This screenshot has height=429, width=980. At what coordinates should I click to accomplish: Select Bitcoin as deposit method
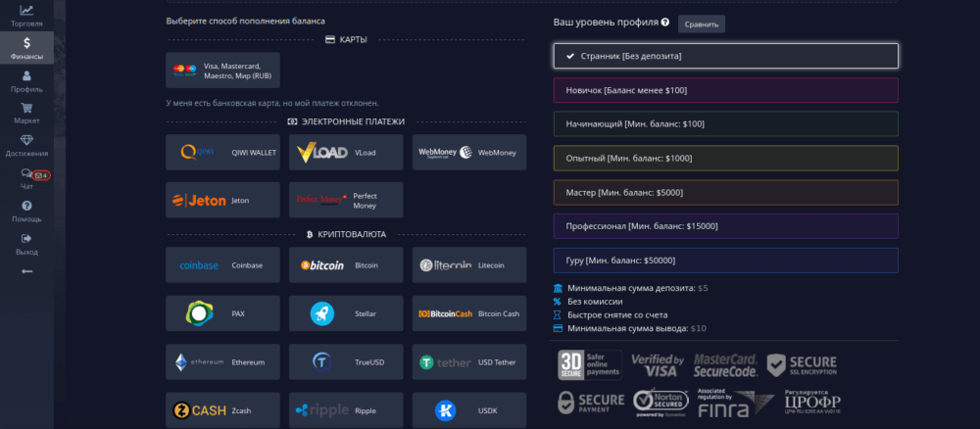(x=346, y=265)
